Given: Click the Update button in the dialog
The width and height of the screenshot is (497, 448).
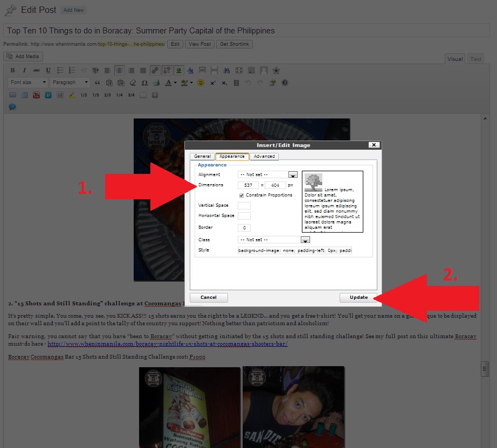Looking at the screenshot, I should point(358,297).
